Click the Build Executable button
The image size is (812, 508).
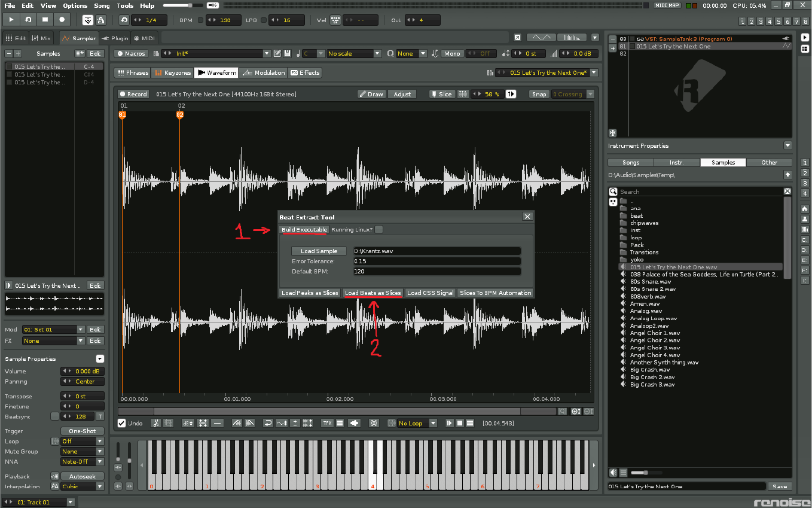[304, 230]
